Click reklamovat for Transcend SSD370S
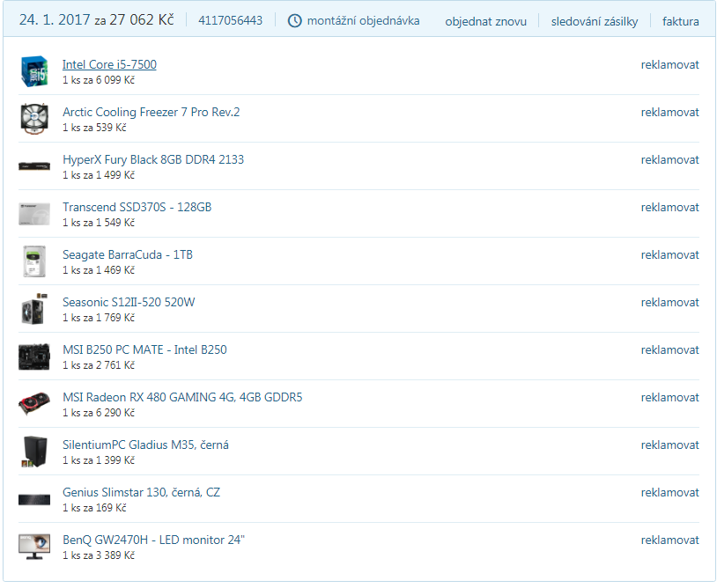Image resolution: width=717 pixels, height=588 pixels. pyautogui.click(x=670, y=208)
